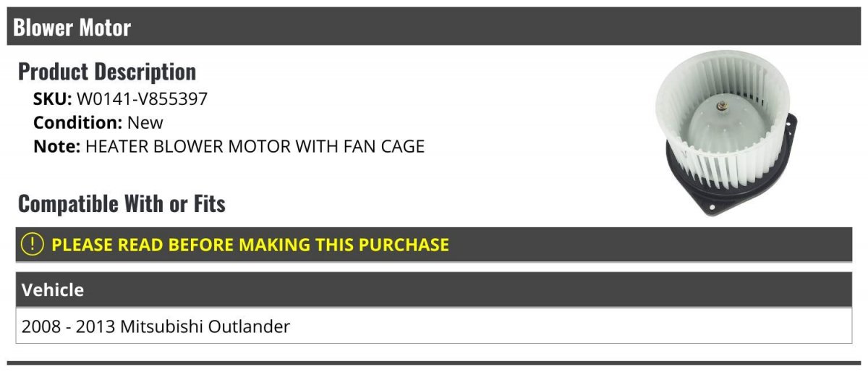Viewport: 868px width, 372px height.
Task: Expand the PLEASE READ BEFORE MAKING THIS PURCHASE banner
Action: point(250,245)
